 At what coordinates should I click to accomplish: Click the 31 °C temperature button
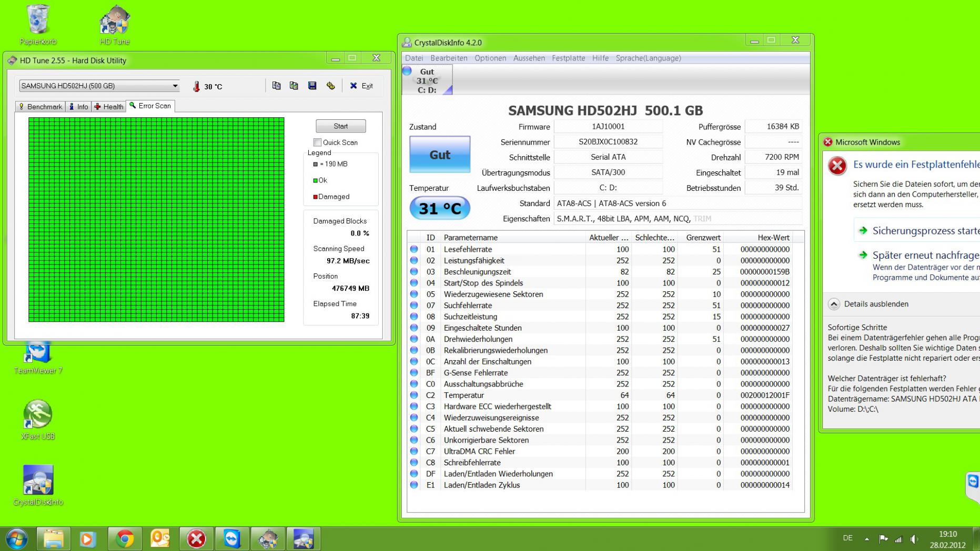click(x=440, y=208)
